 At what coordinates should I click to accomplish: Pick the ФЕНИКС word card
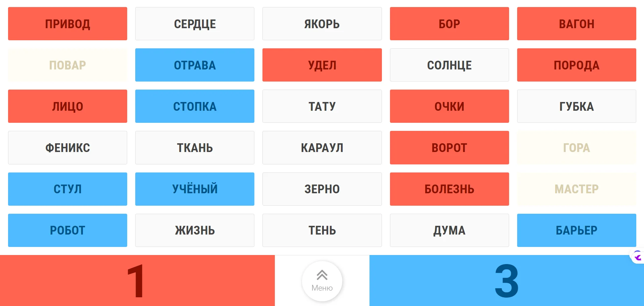tap(67, 148)
